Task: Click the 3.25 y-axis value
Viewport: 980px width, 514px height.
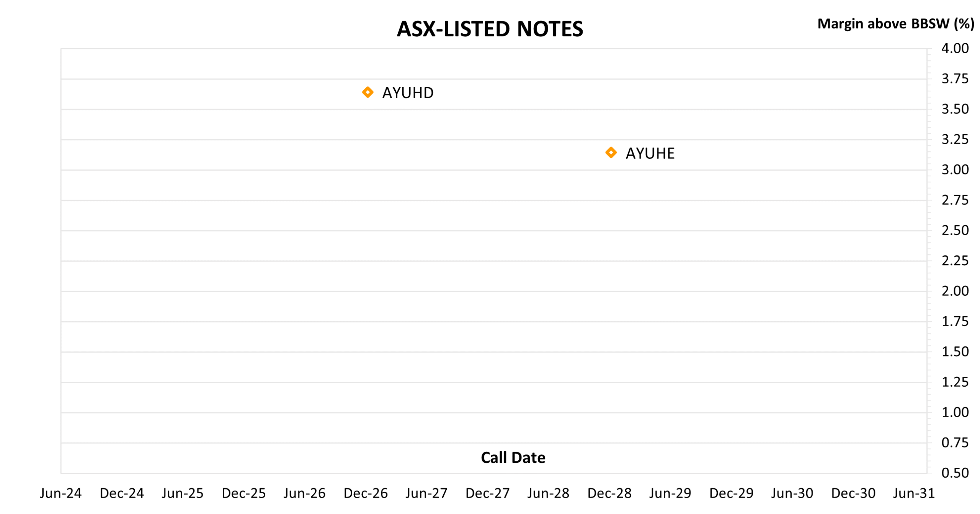Action: (955, 139)
